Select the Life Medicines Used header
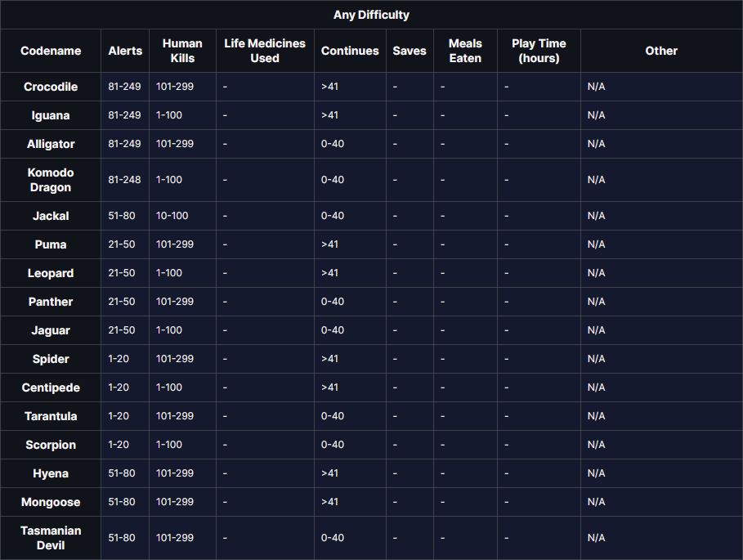The width and height of the screenshot is (743, 560). tap(265, 51)
